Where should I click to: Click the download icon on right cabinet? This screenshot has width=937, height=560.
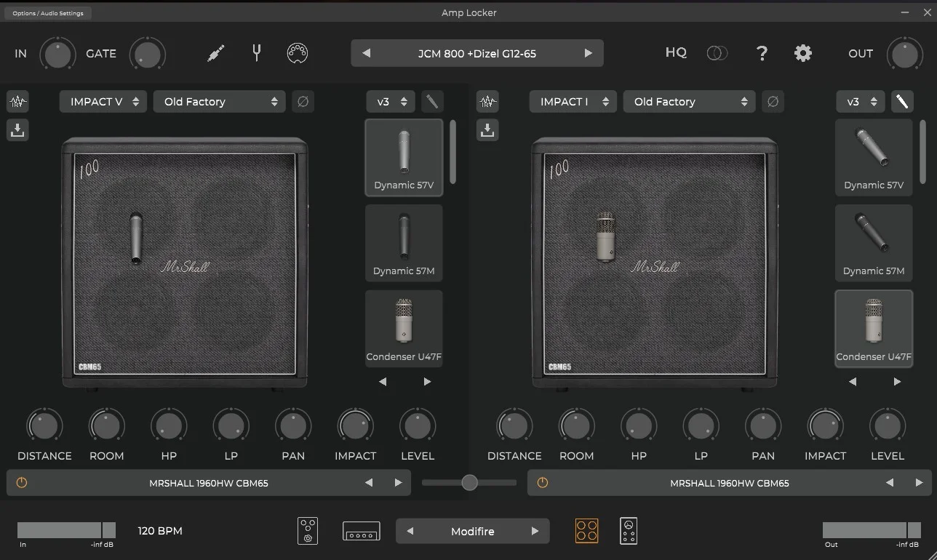point(487,130)
